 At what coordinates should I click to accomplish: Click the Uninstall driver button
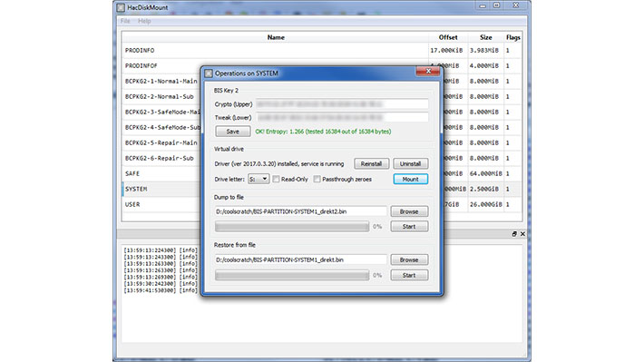point(410,163)
